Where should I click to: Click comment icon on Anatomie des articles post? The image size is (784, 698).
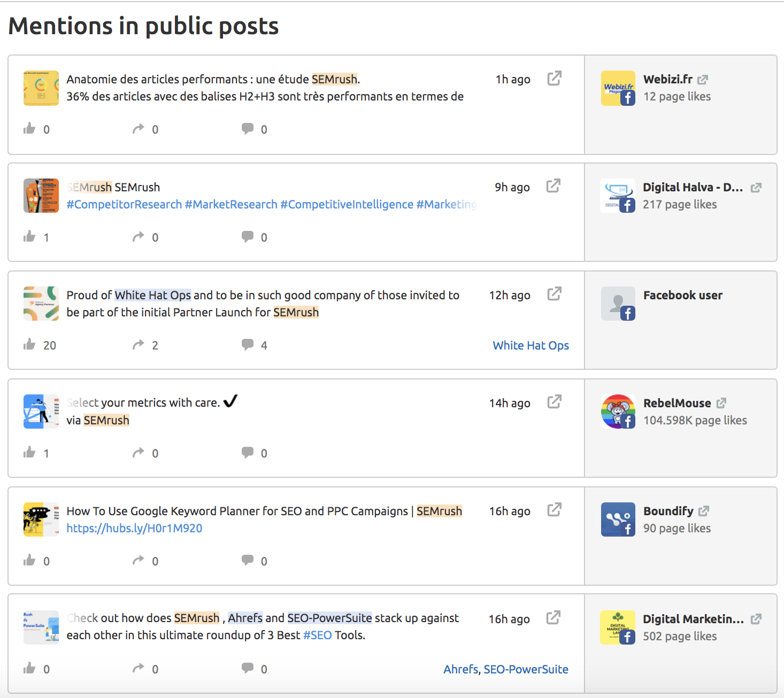click(248, 129)
